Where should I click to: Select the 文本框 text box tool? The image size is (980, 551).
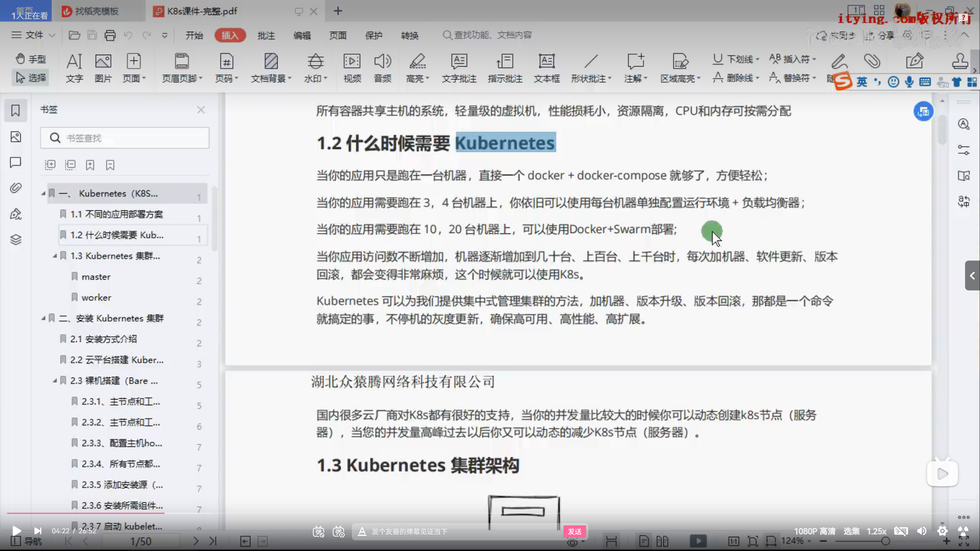547,68
